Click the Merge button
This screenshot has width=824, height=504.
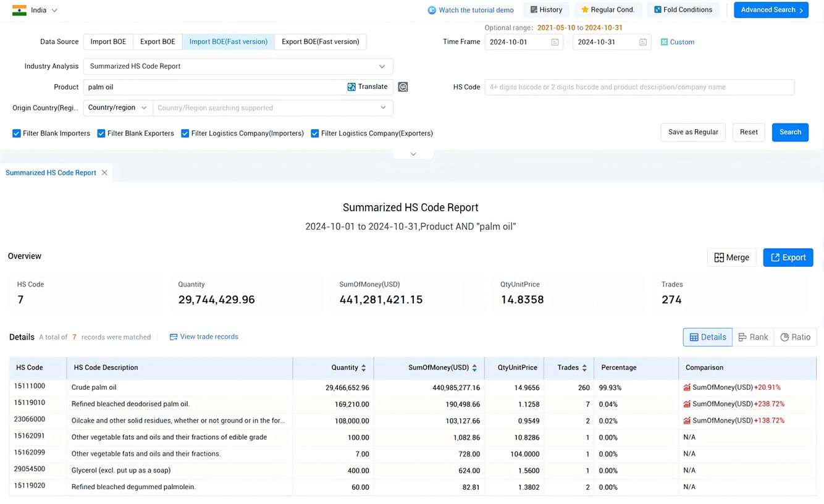(x=731, y=258)
